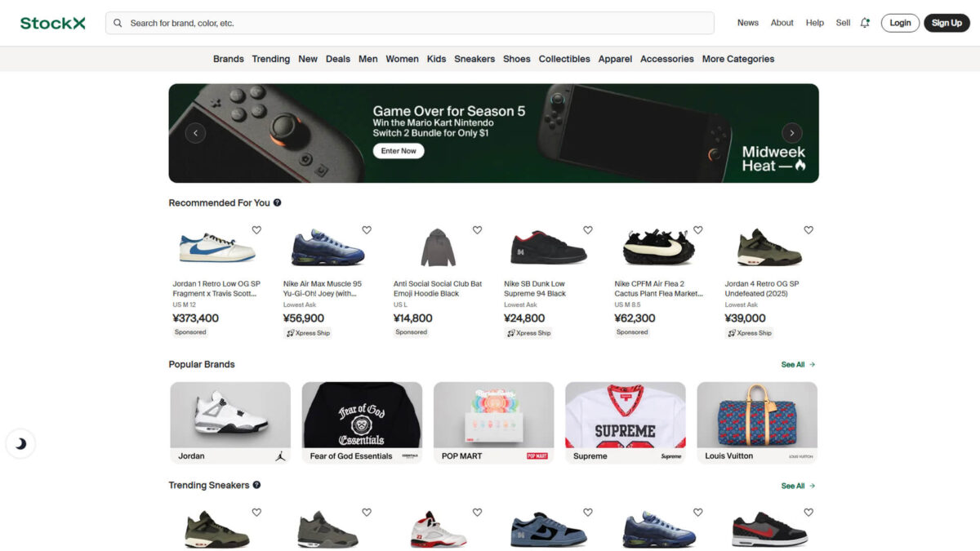Advance the banner carousel with the right arrow

tap(791, 132)
